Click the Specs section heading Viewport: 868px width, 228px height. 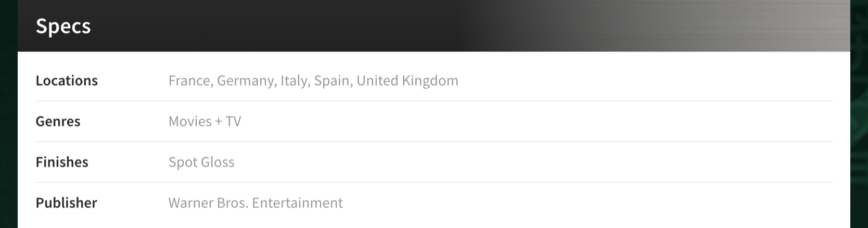click(63, 26)
